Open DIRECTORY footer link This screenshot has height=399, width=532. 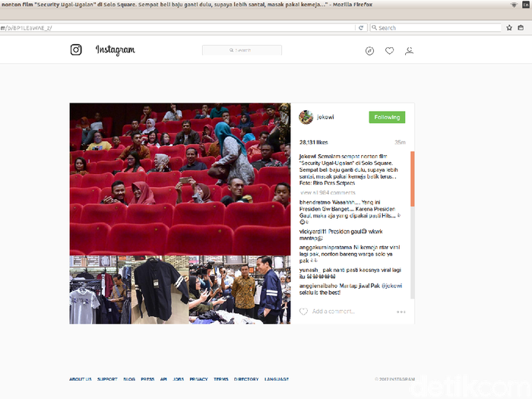(x=246, y=379)
